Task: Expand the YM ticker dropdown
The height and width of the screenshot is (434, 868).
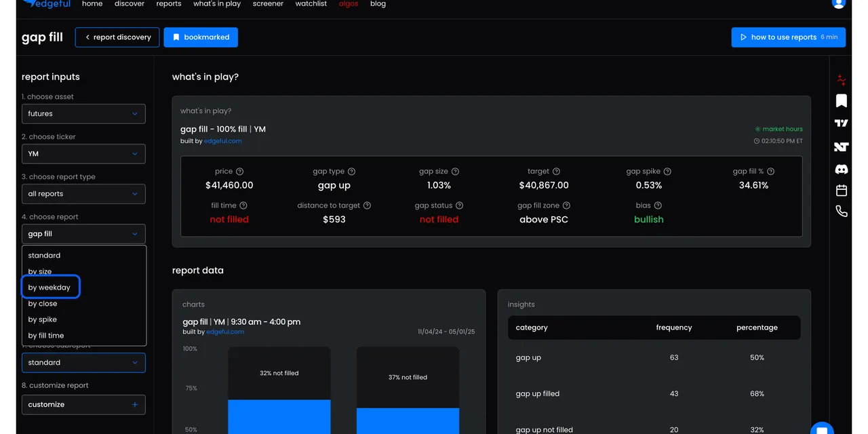Action: [x=83, y=154]
